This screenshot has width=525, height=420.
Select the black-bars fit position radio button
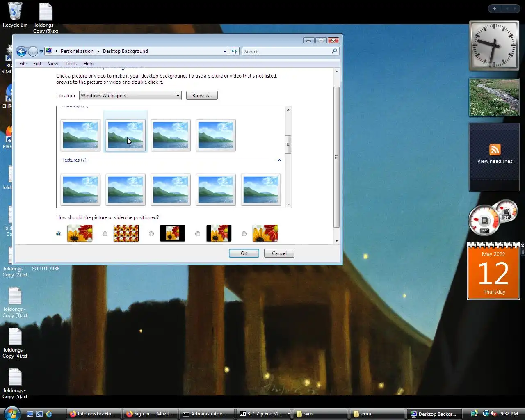point(198,234)
